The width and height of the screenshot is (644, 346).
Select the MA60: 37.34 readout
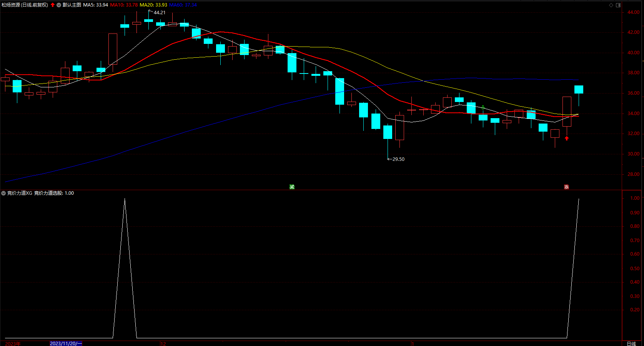(183, 5)
